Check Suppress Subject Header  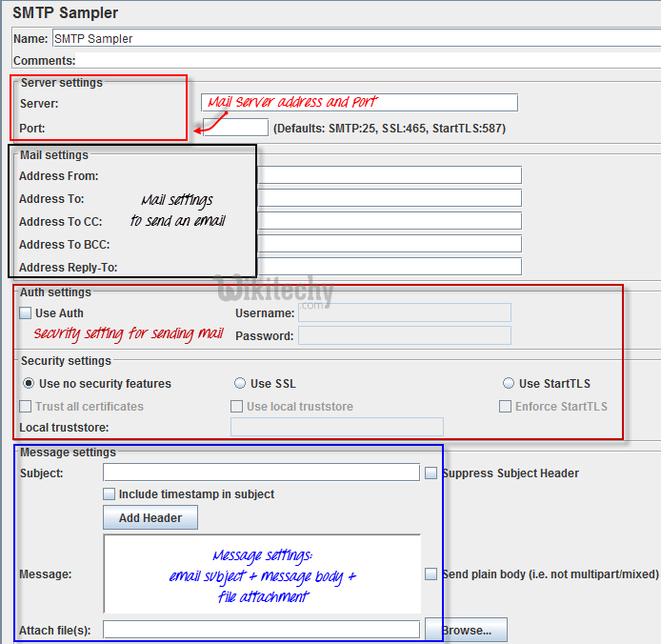click(431, 473)
